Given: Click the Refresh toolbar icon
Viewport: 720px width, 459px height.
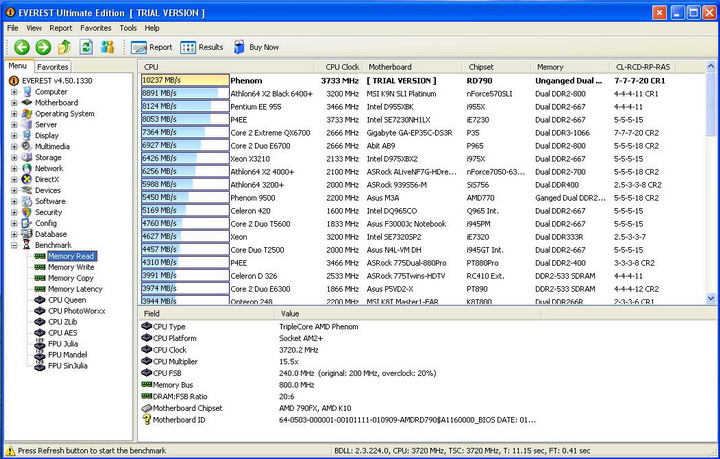Looking at the screenshot, I should pyautogui.click(x=86, y=47).
